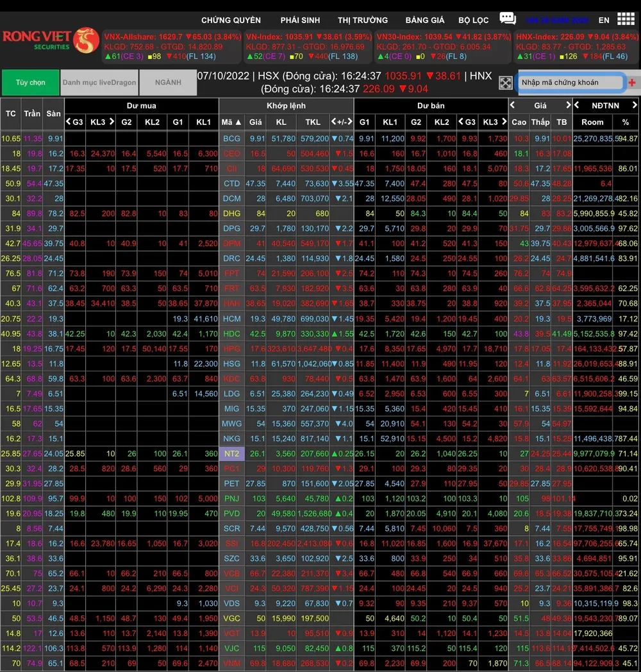Open the apps grid menu icon
Screen dimensions: 641x672
coord(626,19)
